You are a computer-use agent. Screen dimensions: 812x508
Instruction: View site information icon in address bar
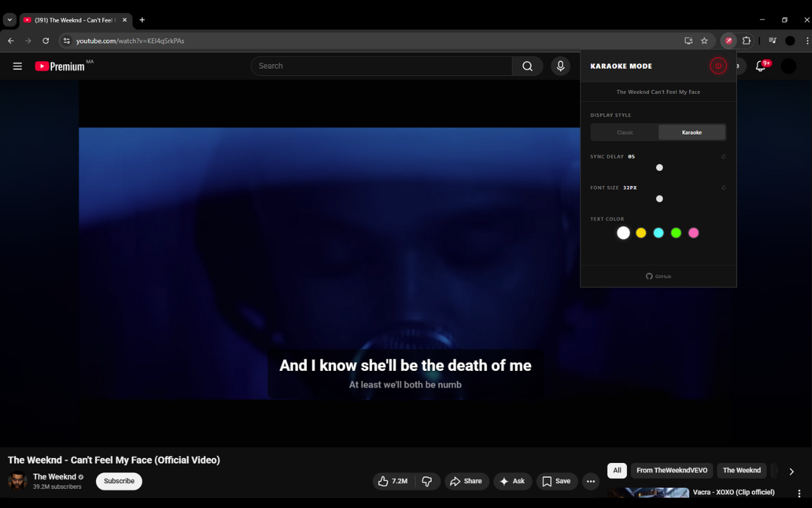[67, 41]
